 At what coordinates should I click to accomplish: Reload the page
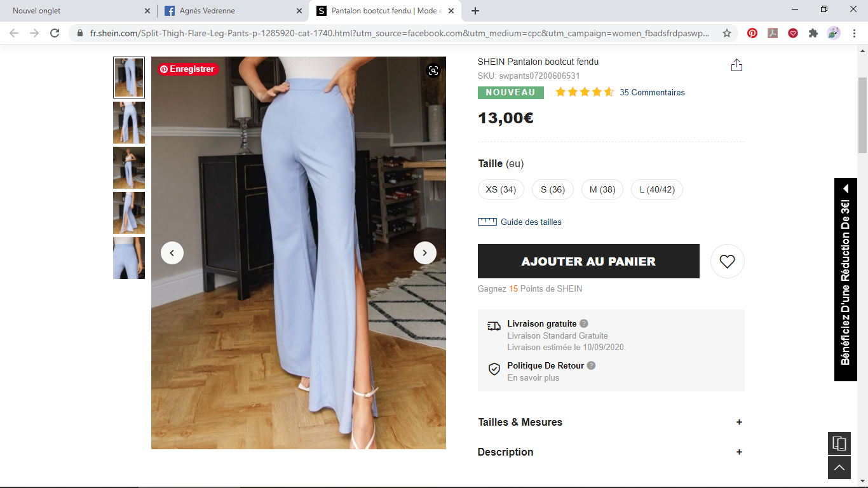point(55,33)
